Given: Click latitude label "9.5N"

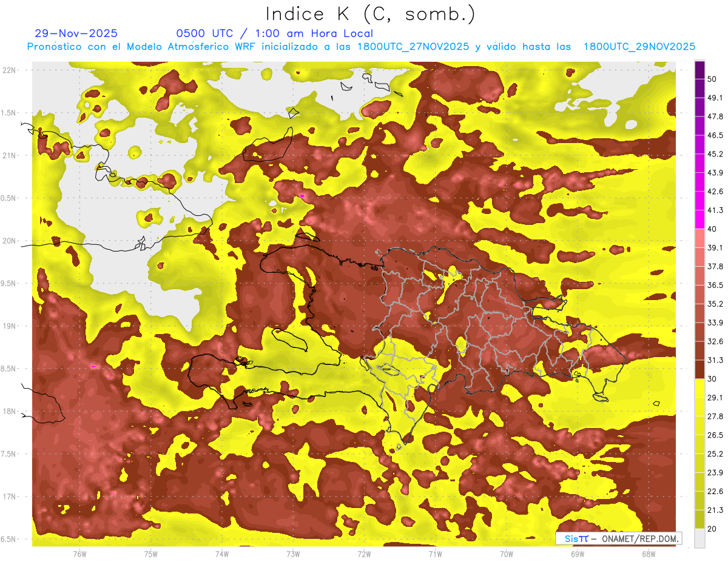Looking at the screenshot, I should pos(9,284).
